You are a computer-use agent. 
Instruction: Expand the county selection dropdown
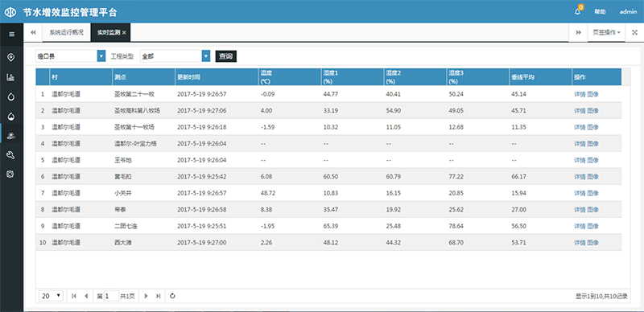coord(101,56)
